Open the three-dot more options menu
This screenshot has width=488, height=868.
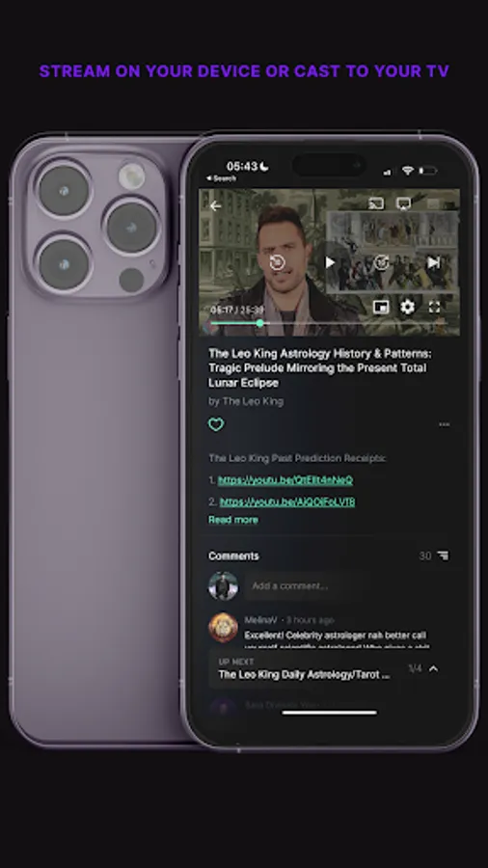tap(444, 424)
